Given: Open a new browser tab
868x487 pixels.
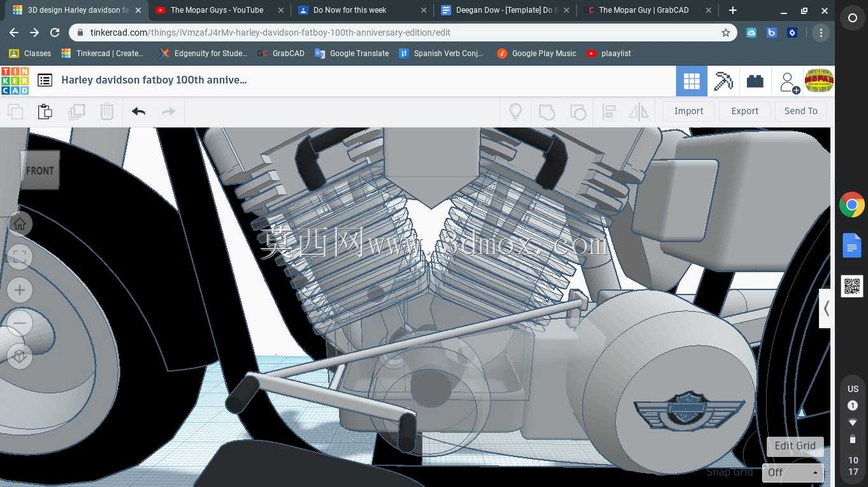Looking at the screenshot, I should pyautogui.click(x=733, y=10).
